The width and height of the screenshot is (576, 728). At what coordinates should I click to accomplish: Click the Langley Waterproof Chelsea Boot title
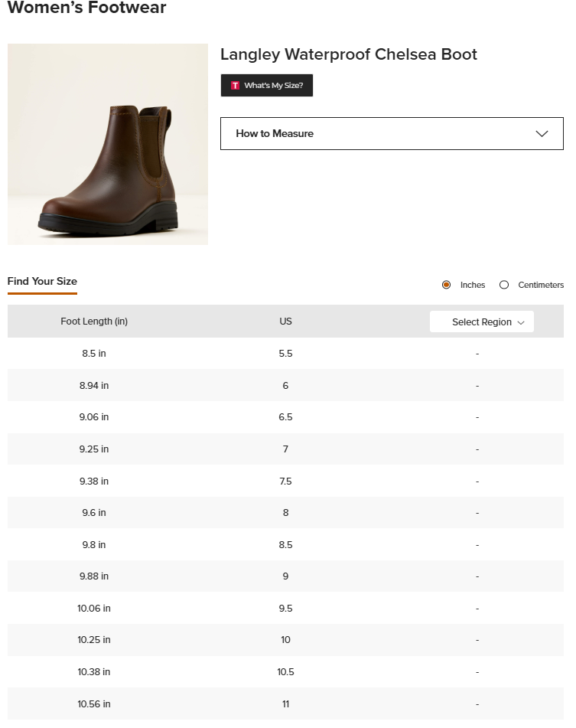tap(349, 54)
